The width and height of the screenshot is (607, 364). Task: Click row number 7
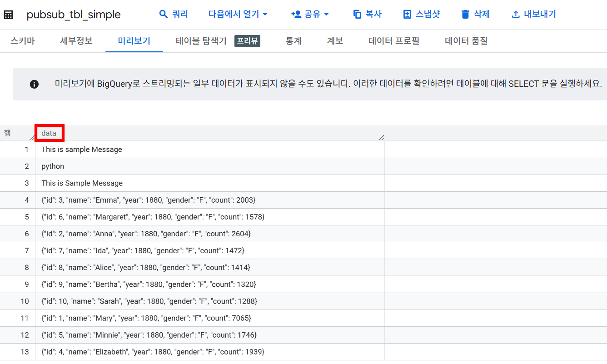click(27, 250)
